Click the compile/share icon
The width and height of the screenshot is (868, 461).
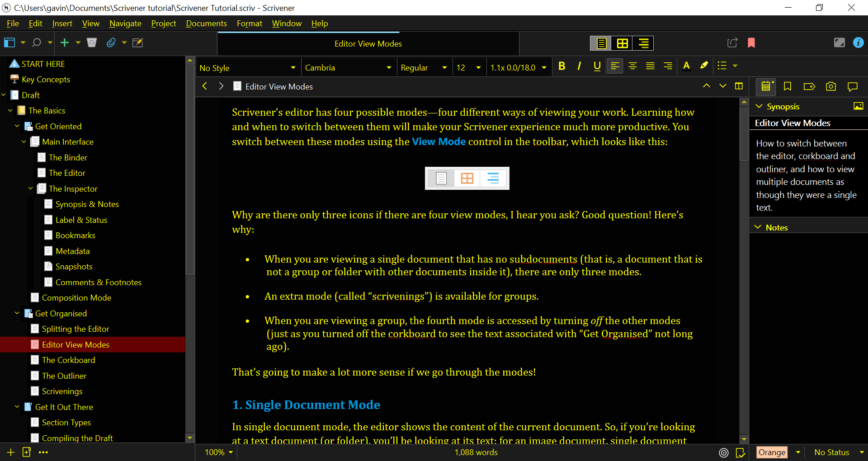pos(732,42)
